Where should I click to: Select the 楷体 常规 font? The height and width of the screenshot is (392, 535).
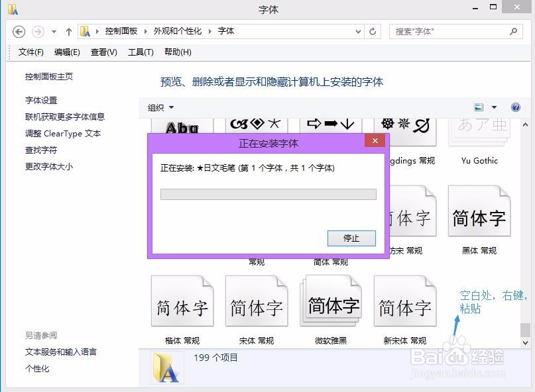182,310
